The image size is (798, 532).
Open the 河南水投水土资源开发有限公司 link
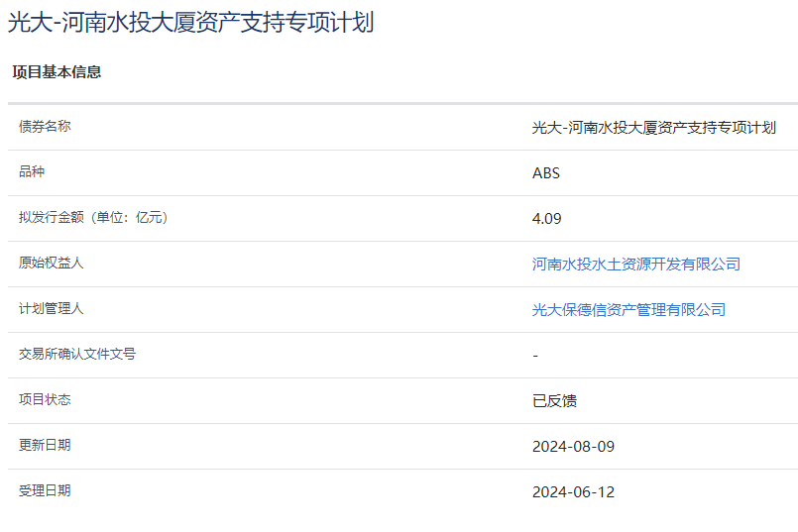pos(635,264)
